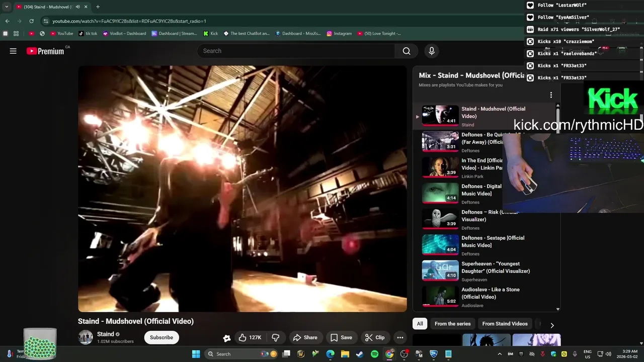This screenshot has width=644, height=362.
Task: Click the Share button
Action: tap(305, 337)
